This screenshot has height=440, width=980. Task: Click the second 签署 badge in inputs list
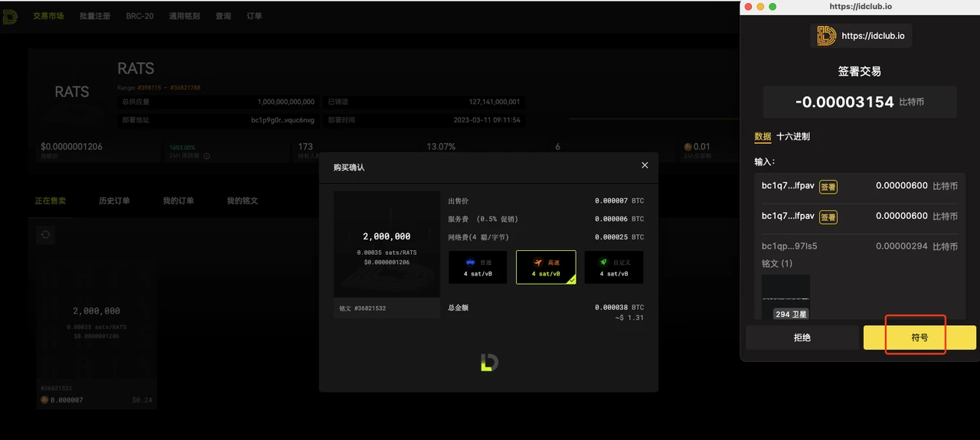click(828, 217)
